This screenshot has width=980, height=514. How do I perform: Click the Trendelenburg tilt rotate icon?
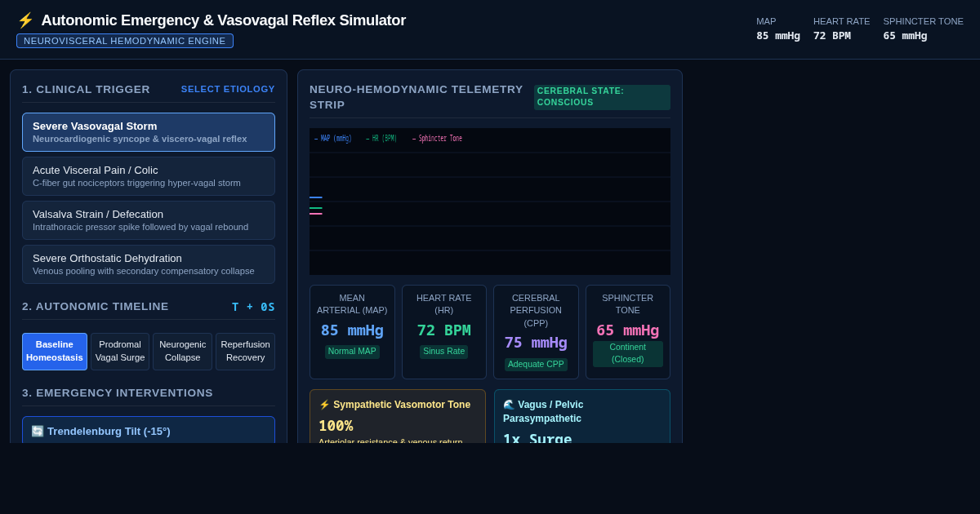pyautogui.click(x=38, y=431)
